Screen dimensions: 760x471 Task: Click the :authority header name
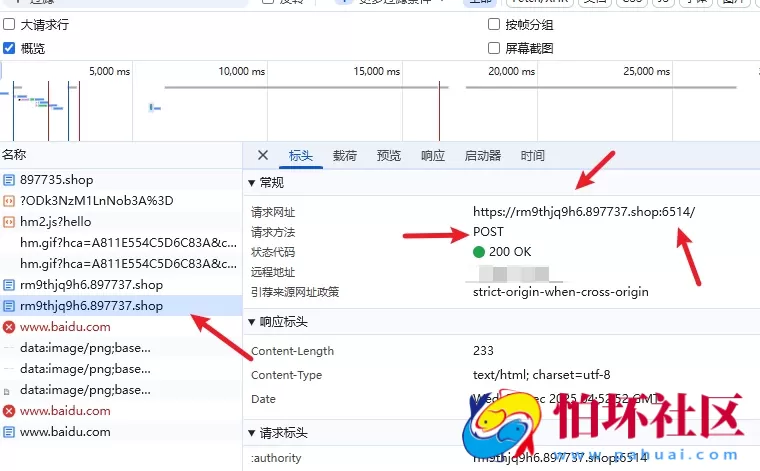click(276, 458)
